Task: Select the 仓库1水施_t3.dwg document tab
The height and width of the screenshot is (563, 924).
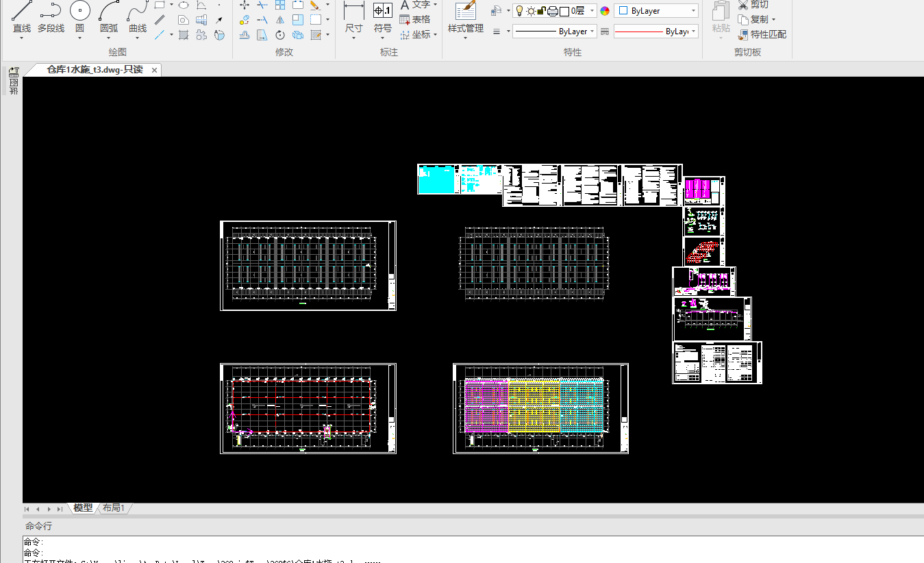Action: [95, 70]
